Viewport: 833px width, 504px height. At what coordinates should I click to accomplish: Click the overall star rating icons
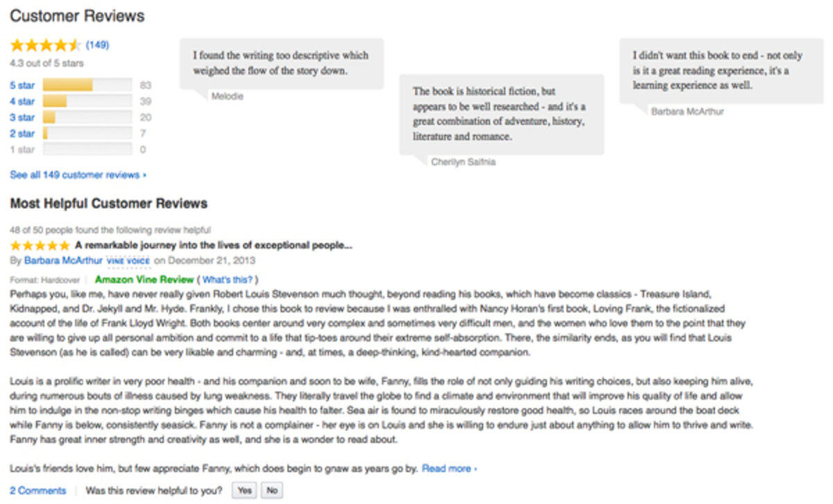45,46
